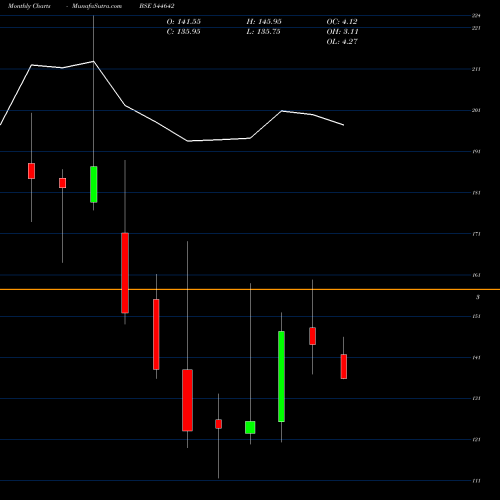This screenshot has width=500, height=500.
Task: Click the 151 price axis label
Action: point(476,316)
